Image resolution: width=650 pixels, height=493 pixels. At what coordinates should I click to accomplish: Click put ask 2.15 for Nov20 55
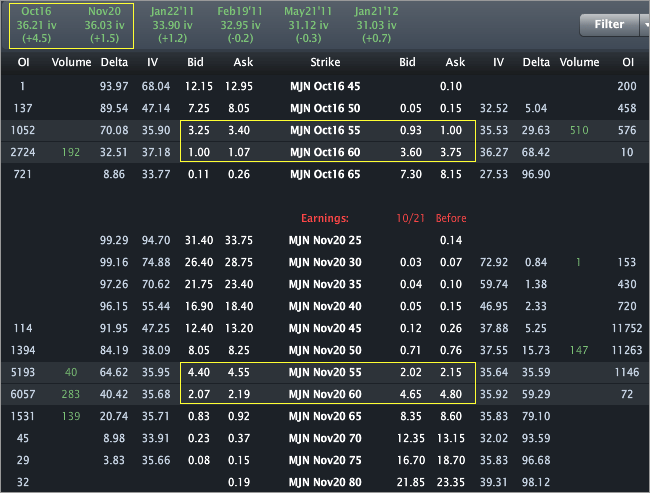451,372
